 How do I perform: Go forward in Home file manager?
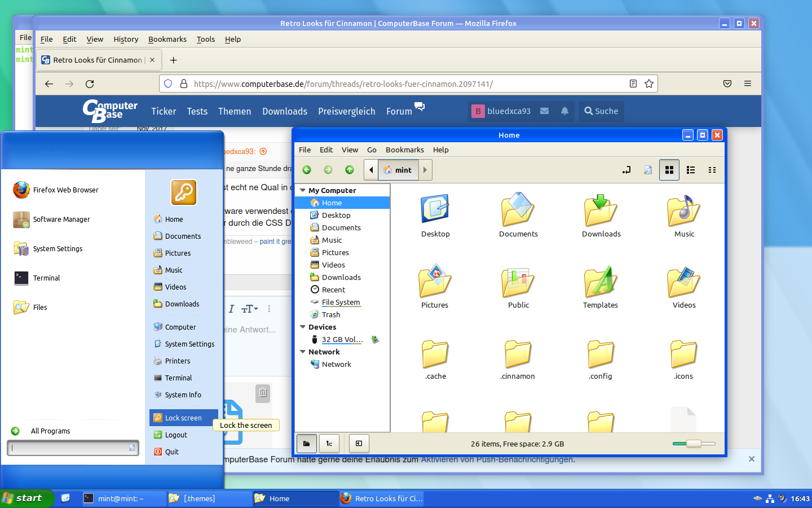pyautogui.click(x=328, y=170)
